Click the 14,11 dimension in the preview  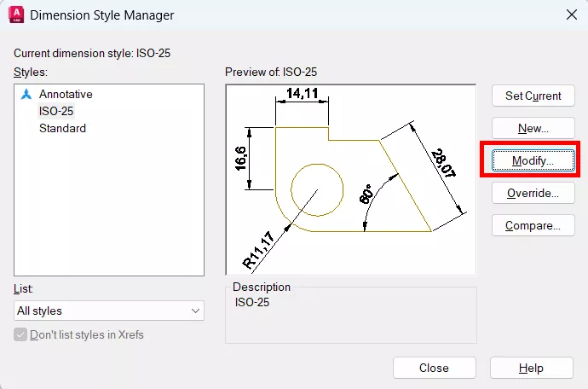(x=302, y=95)
